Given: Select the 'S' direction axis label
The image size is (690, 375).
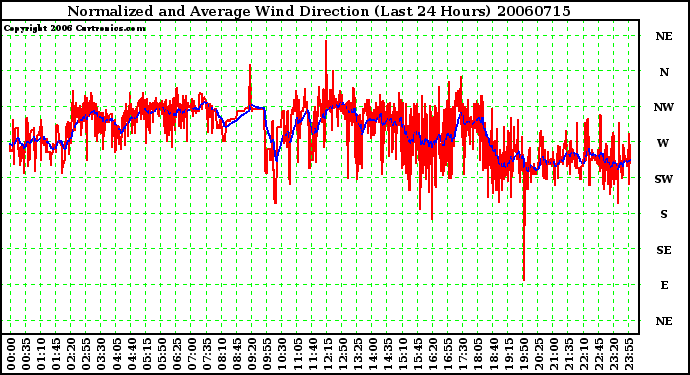Looking at the screenshot, I should 664,214.
